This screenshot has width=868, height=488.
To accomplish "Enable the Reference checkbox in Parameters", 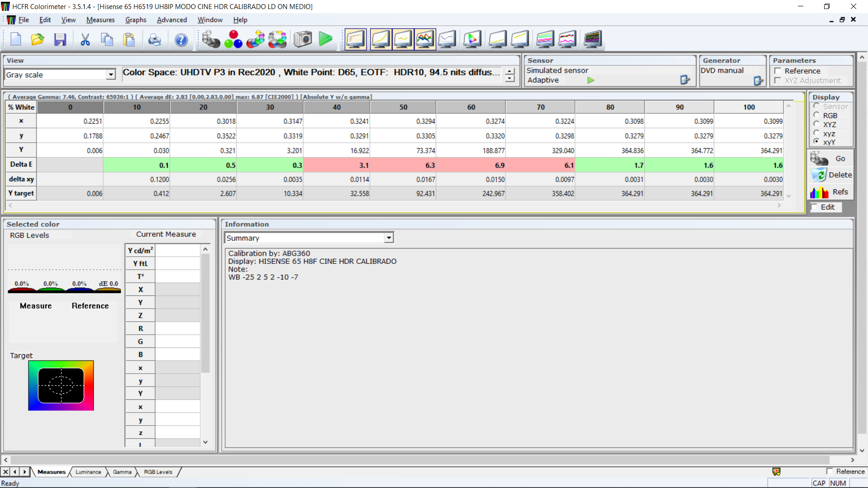I will pyautogui.click(x=778, y=71).
